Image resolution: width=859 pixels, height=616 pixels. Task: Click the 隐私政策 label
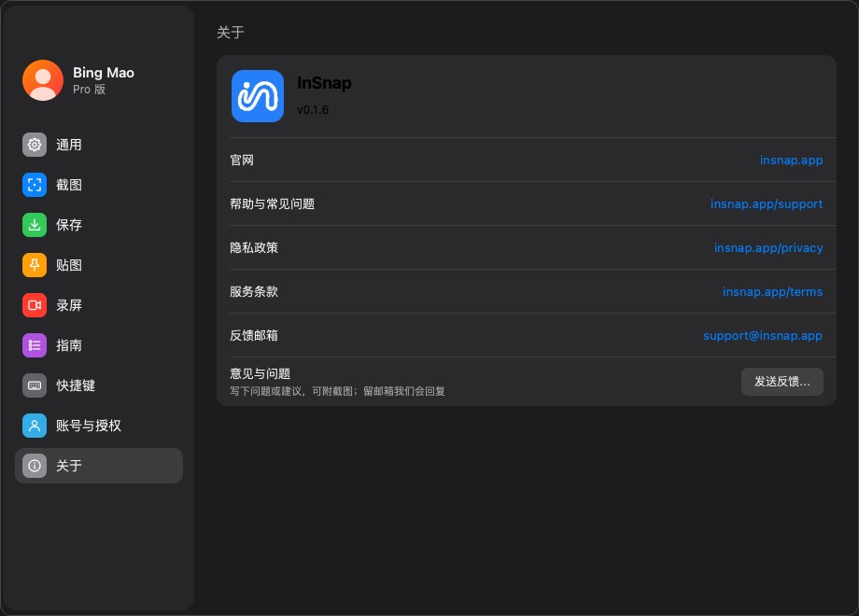tap(254, 247)
